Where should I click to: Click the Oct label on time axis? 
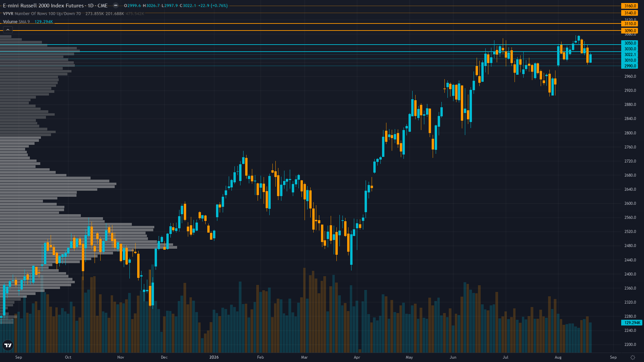(x=68, y=357)
